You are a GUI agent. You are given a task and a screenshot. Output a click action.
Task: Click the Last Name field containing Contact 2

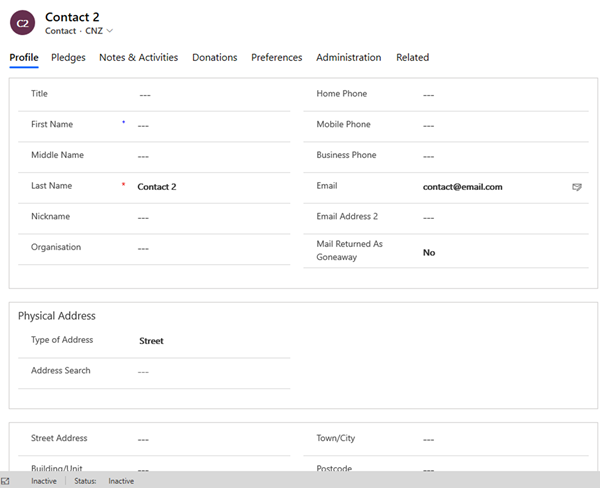coord(210,187)
